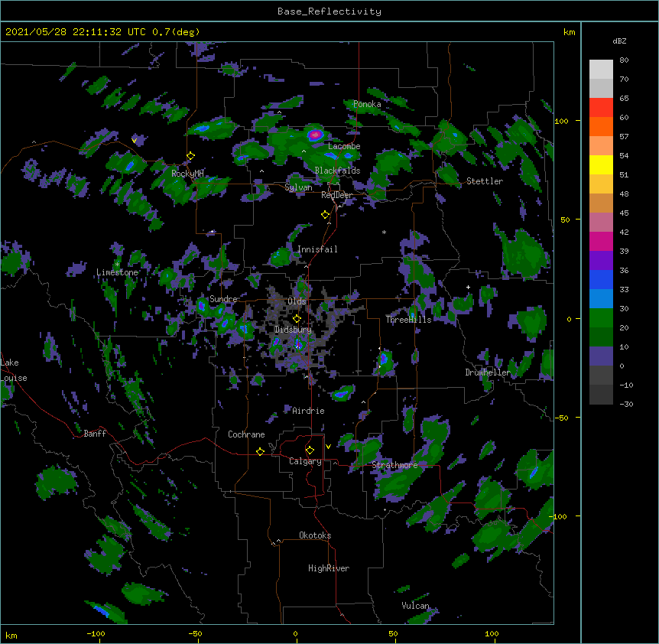This screenshot has height=644, width=659.
Task: Select the Sylvan label
Action: 298,187
